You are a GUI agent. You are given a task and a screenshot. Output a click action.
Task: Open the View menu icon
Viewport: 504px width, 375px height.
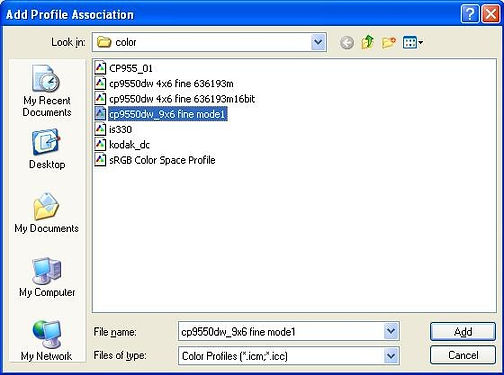pyautogui.click(x=413, y=42)
